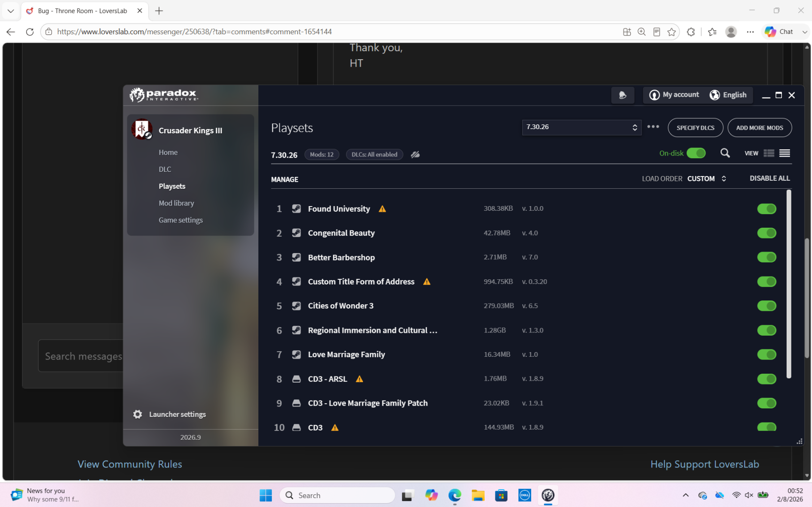Viewport: 812px width, 507px height.
Task: Click the rename pencil icon beside DLCs
Action: pyautogui.click(x=415, y=154)
